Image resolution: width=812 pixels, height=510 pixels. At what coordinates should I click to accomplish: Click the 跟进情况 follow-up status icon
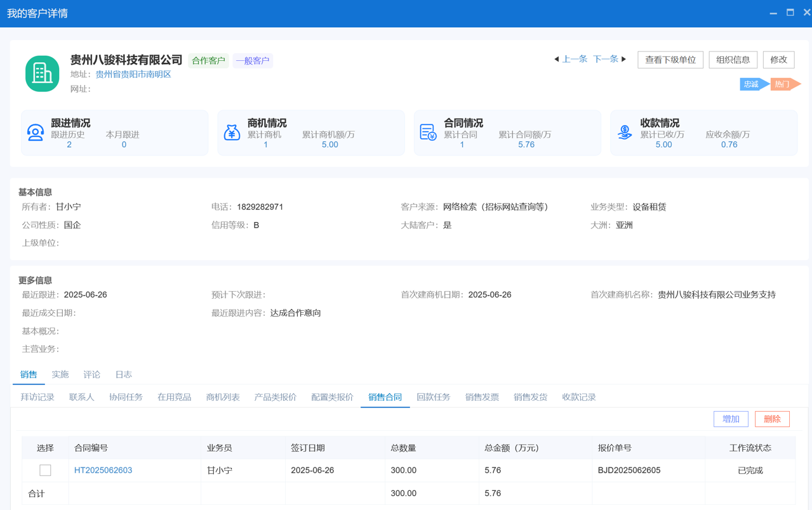pos(36,133)
